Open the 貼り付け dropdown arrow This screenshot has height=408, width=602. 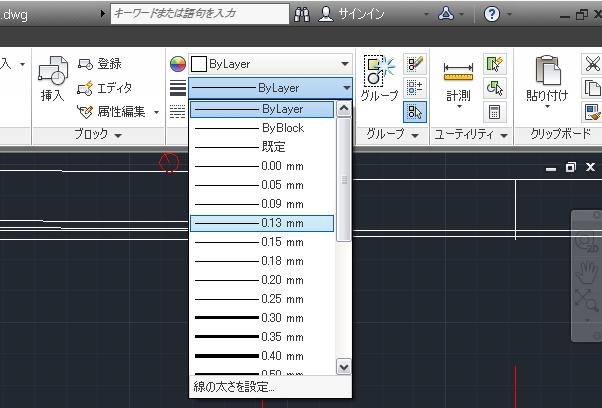(547, 106)
